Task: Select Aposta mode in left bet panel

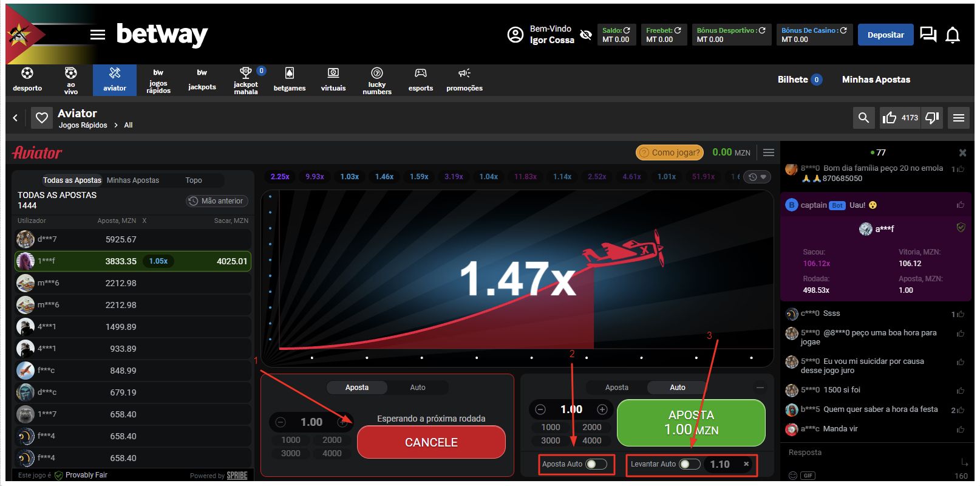Action: (x=357, y=388)
